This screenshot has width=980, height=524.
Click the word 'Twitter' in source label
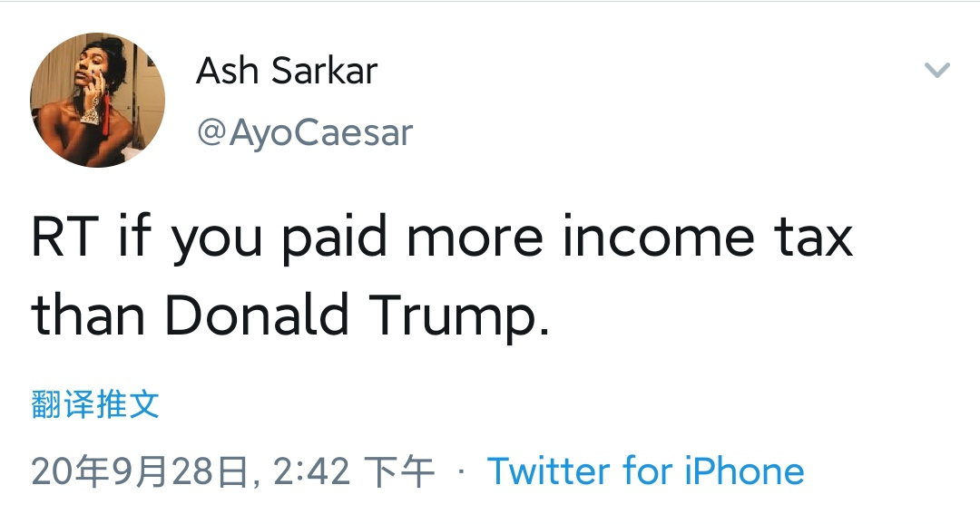pyautogui.click(x=548, y=471)
